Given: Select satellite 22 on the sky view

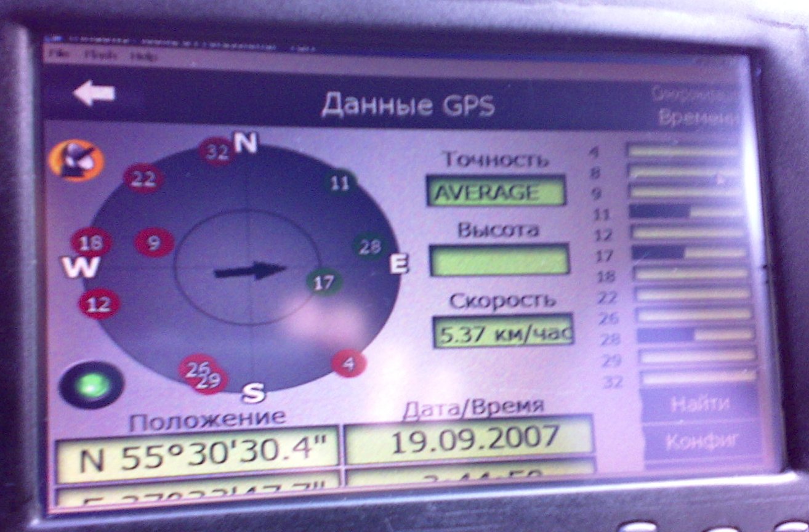Looking at the screenshot, I should 144,179.
